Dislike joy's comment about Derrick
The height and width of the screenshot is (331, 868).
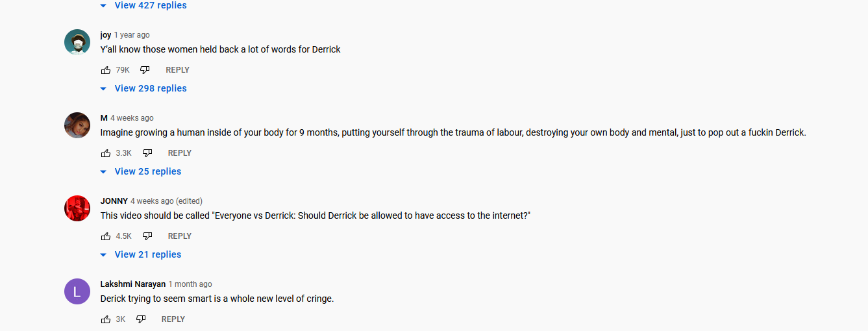[145, 70]
